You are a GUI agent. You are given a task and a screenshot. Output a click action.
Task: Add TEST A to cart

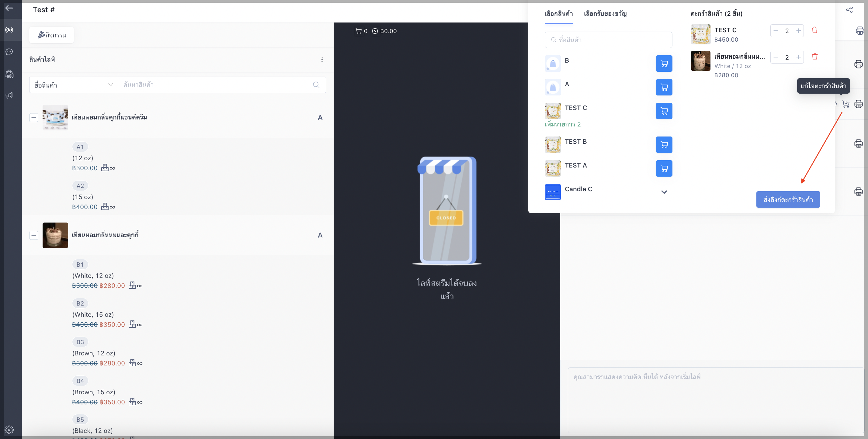click(x=664, y=168)
